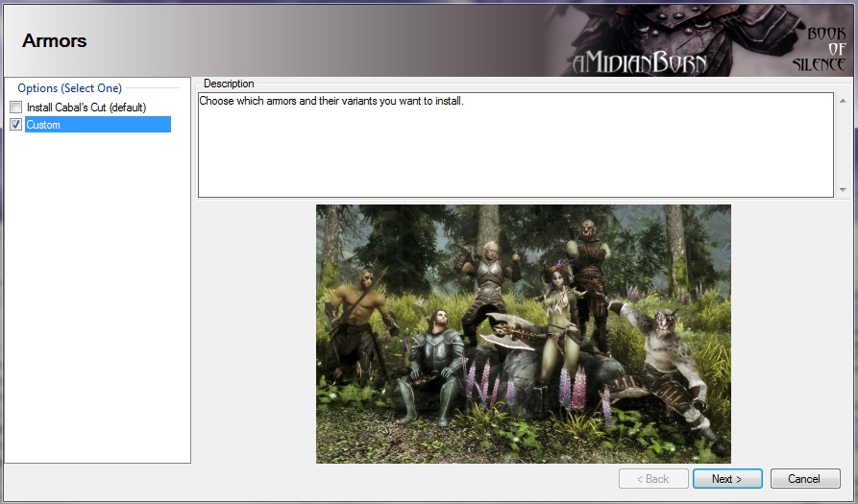Check the Install Cabal's Cut (default) checkbox
The height and width of the screenshot is (504, 858).
click(x=16, y=108)
